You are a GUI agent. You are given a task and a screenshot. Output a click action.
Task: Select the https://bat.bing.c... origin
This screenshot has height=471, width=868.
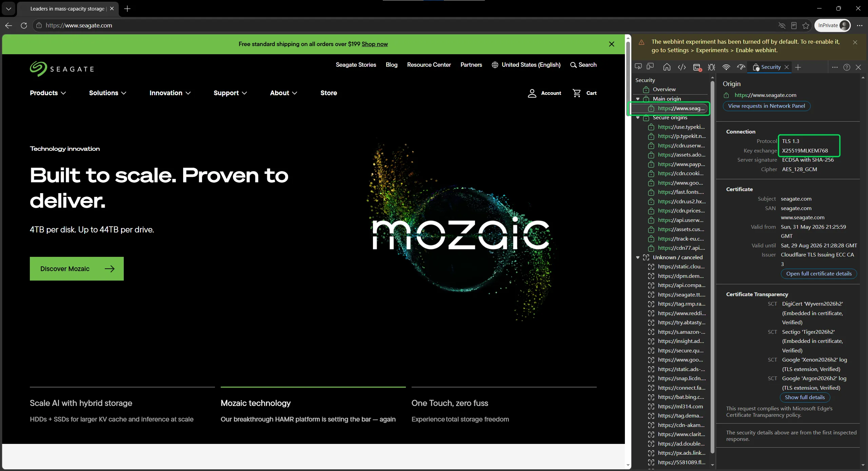pos(681,397)
